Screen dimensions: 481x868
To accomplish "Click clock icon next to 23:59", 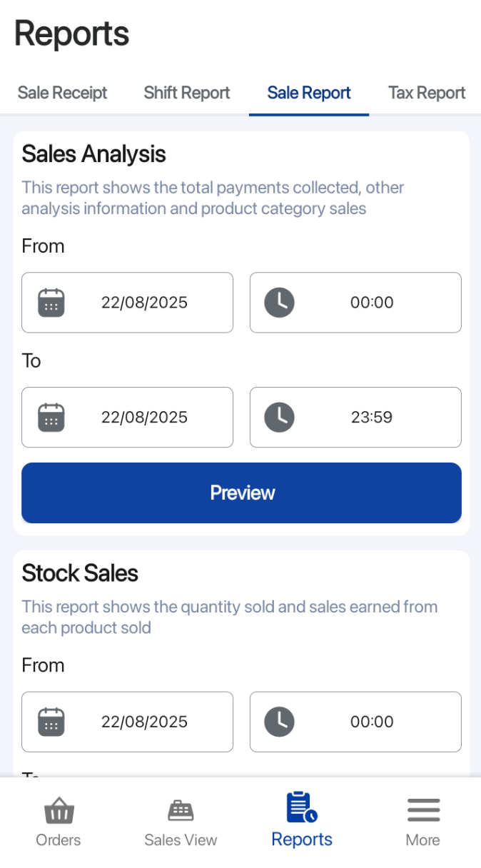I will (x=279, y=418).
